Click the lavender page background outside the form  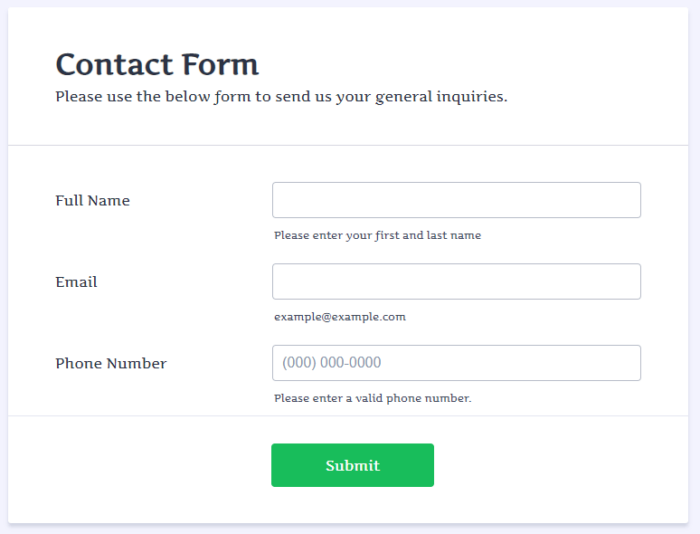pyautogui.click(x=694, y=300)
